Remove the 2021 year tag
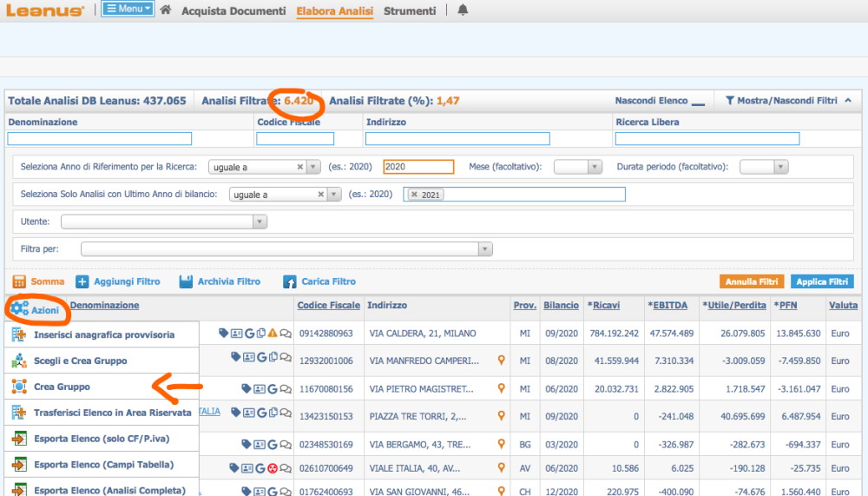Screen dimensions: 868x496 click(414, 194)
